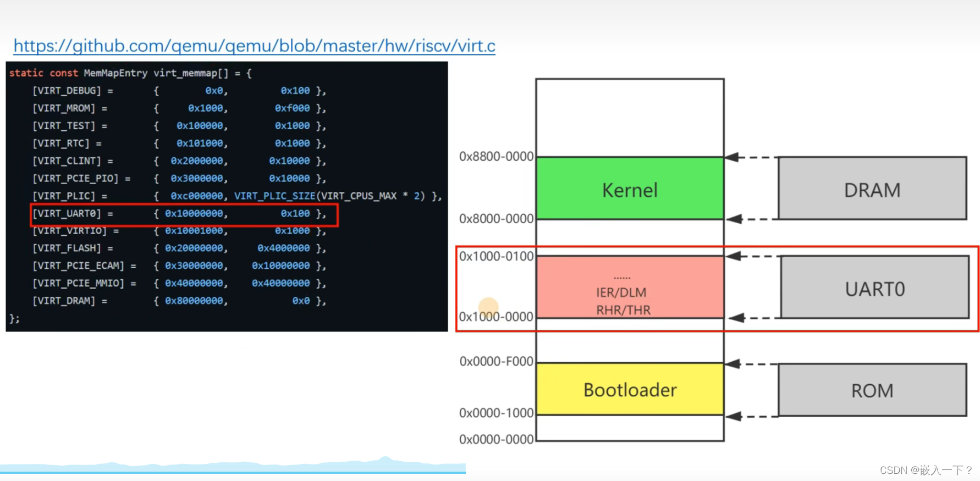Click the [VIRT_DEBUG] code line
The height and width of the screenshot is (481, 980).
179,91
